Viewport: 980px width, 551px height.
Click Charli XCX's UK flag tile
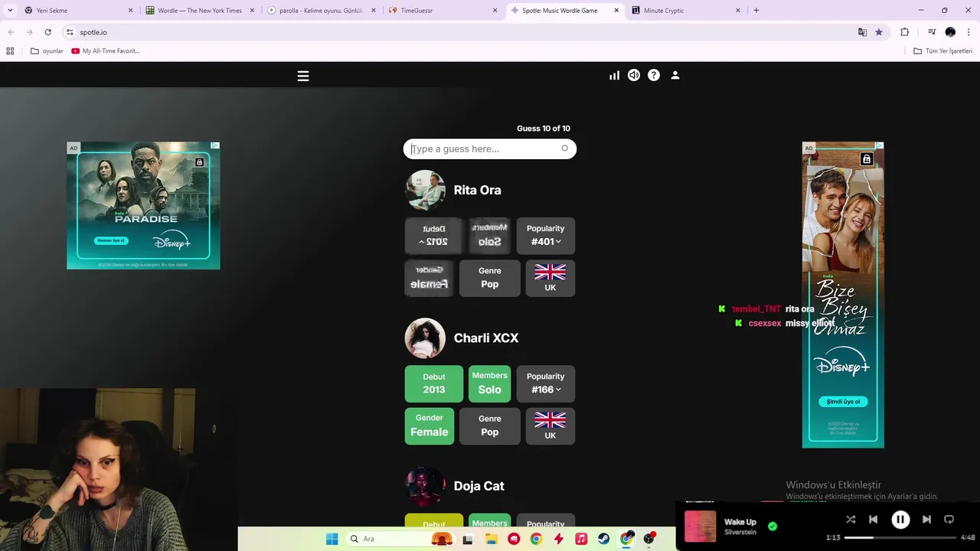(x=550, y=425)
